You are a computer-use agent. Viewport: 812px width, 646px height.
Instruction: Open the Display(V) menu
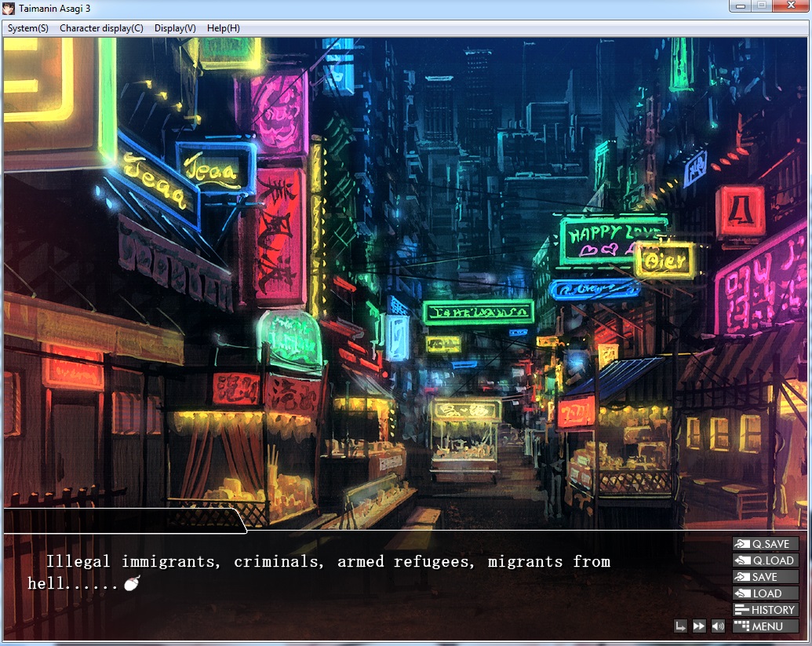tap(175, 28)
